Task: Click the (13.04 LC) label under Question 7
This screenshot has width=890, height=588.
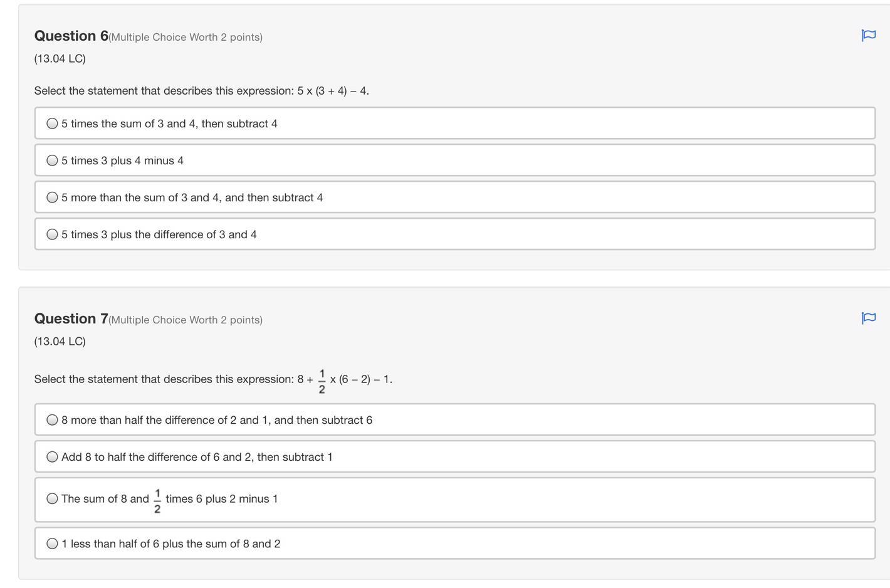Action: click(x=60, y=341)
